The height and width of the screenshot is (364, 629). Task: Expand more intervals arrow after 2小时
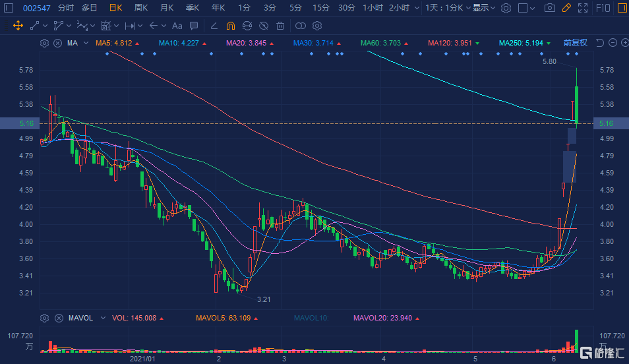pyautogui.click(x=417, y=8)
